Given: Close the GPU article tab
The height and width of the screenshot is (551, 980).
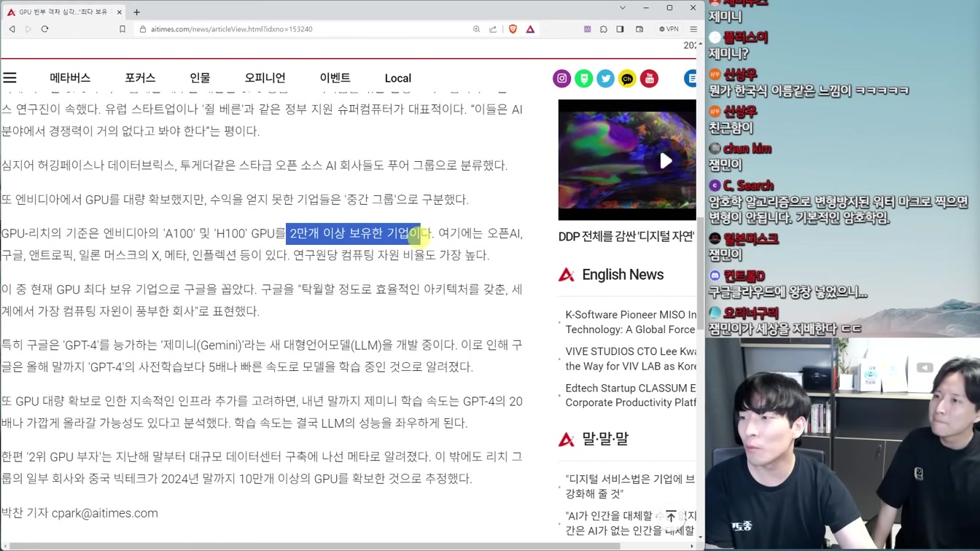Looking at the screenshot, I should click(120, 12).
